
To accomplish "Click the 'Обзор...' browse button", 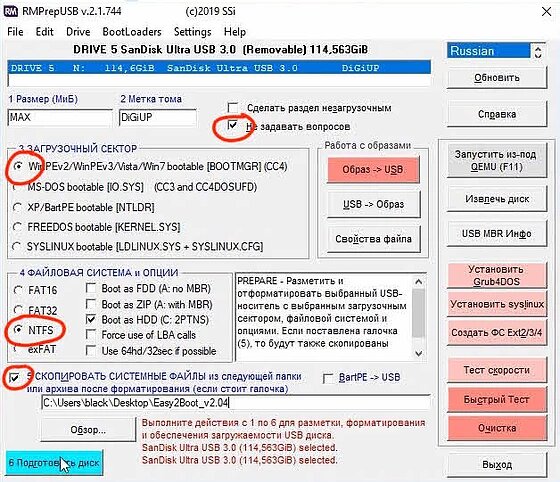I will tap(88, 430).
